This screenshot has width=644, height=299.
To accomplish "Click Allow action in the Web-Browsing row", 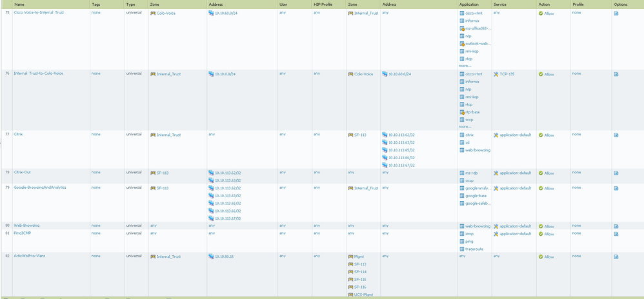I will point(548,226).
